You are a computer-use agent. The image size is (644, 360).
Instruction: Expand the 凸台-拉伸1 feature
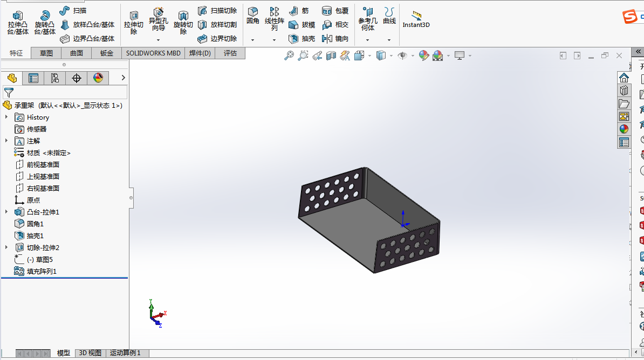pos(6,212)
